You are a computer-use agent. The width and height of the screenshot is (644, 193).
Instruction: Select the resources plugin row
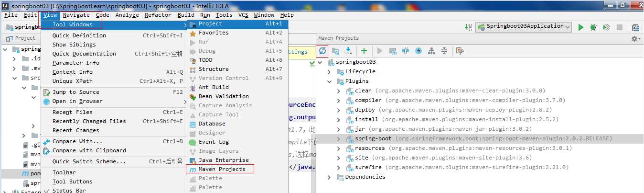click(480, 148)
